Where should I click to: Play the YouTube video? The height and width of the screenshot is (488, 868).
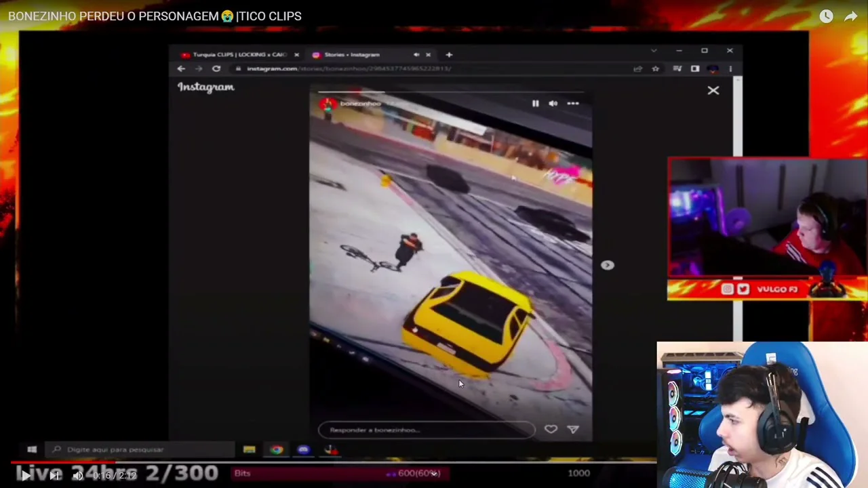tap(25, 476)
